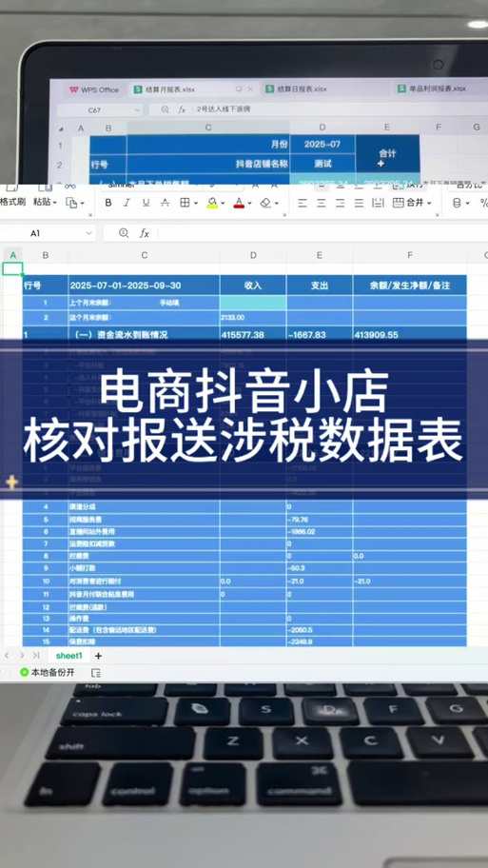Screen dimensions: 488x868
Task: Open the Copy icon dropdown arrow
Action: (x=82, y=203)
